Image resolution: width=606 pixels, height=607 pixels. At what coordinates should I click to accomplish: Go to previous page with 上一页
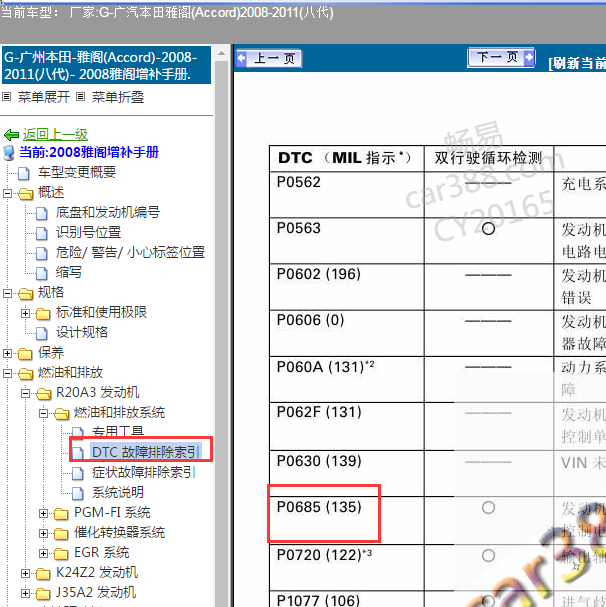[269, 58]
